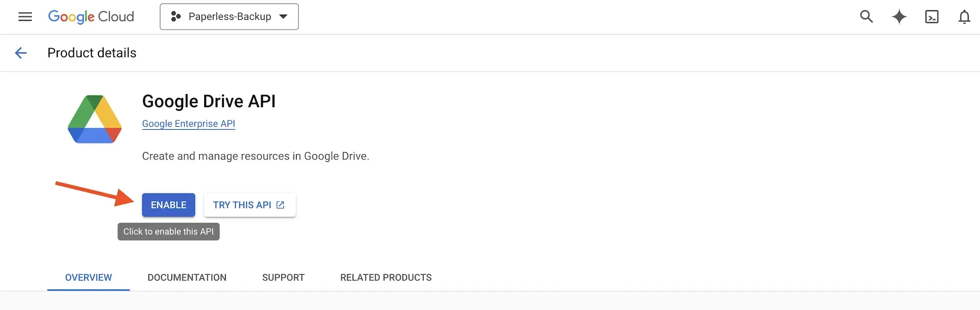Image resolution: width=980 pixels, height=310 pixels.
Task: Go back using the left arrow
Action: pyautogui.click(x=21, y=53)
